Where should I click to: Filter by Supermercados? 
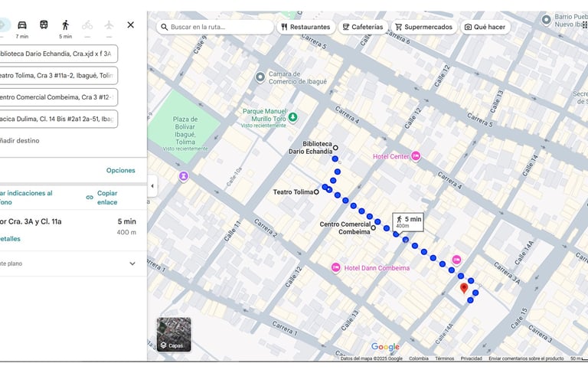pyautogui.click(x=424, y=27)
